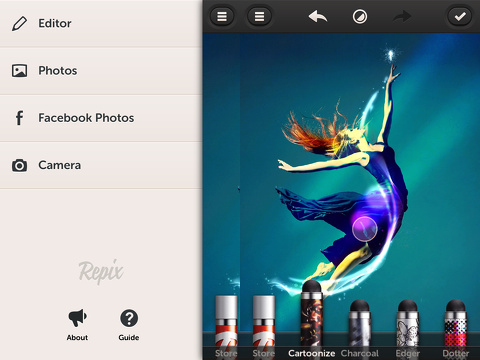
Task: Confirm edits with the checkmark button
Action: [x=460, y=16]
